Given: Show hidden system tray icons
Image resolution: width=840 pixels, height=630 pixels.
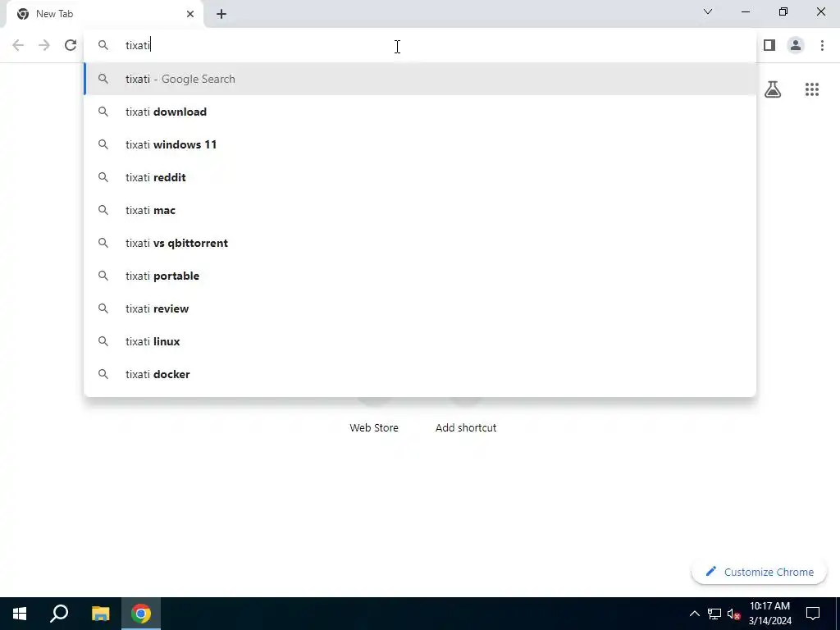Looking at the screenshot, I should tap(694, 614).
